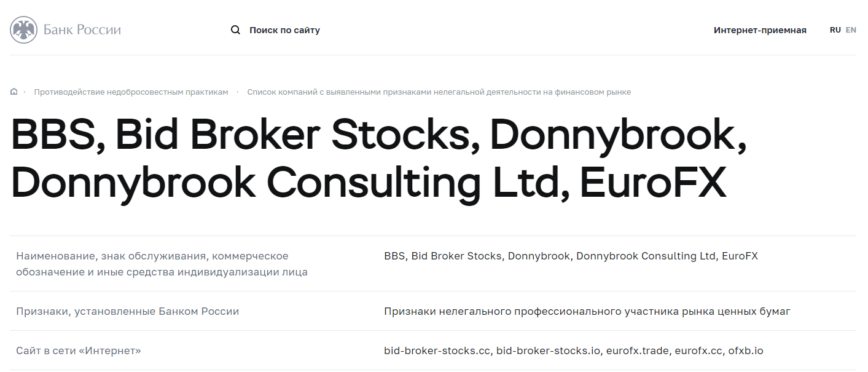Click the breadcrumb arrow after the home icon

click(x=25, y=92)
